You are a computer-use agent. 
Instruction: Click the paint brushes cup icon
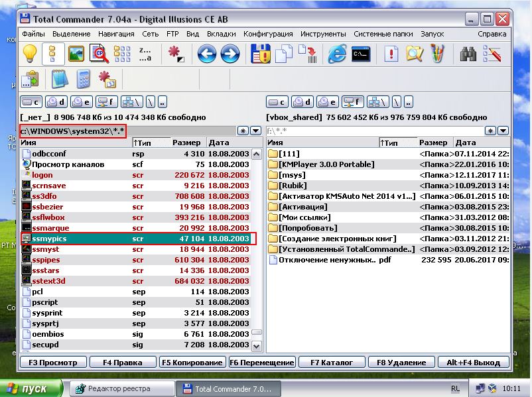click(437, 54)
